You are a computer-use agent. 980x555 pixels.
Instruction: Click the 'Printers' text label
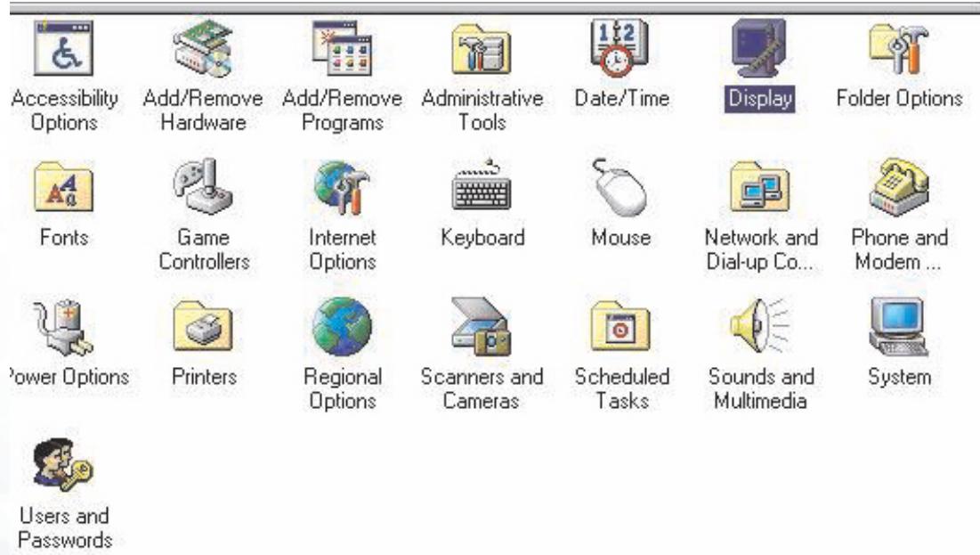(x=204, y=377)
